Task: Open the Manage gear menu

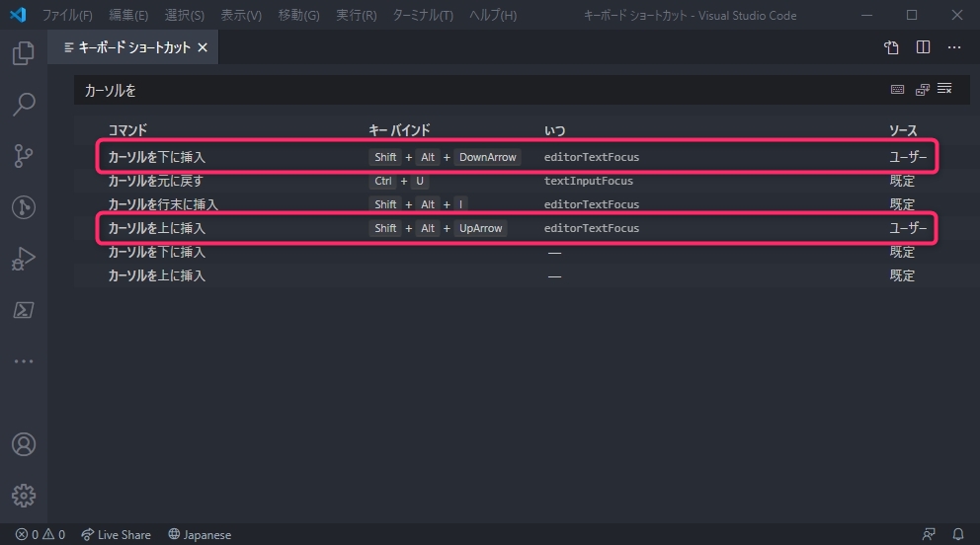Action: coord(24,495)
